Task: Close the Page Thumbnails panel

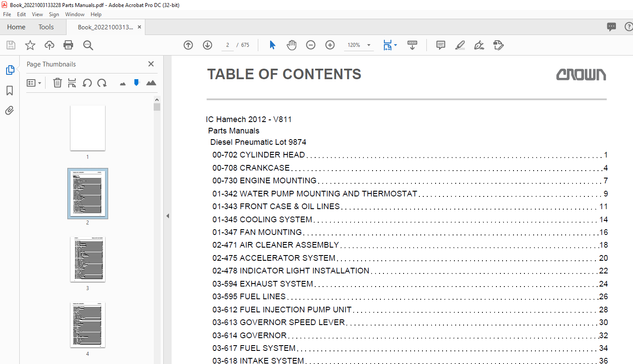Action: (x=151, y=64)
